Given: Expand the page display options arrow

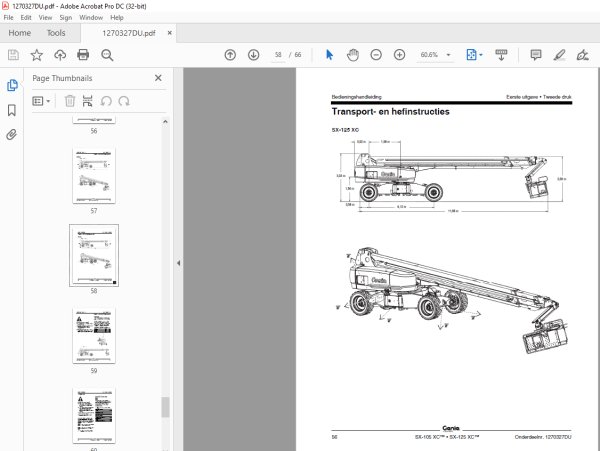Looking at the screenshot, I should (x=481, y=55).
